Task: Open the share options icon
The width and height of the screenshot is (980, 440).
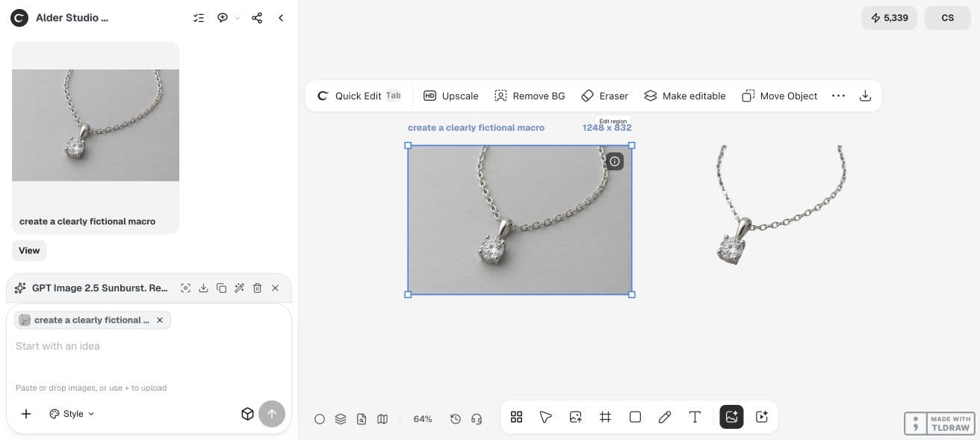Action: (x=257, y=18)
